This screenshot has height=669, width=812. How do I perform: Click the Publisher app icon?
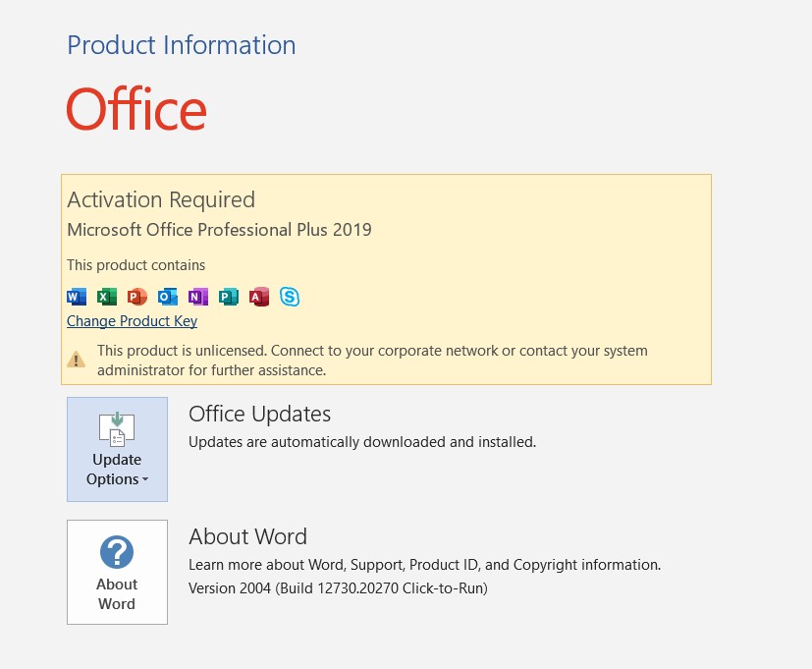click(x=229, y=297)
